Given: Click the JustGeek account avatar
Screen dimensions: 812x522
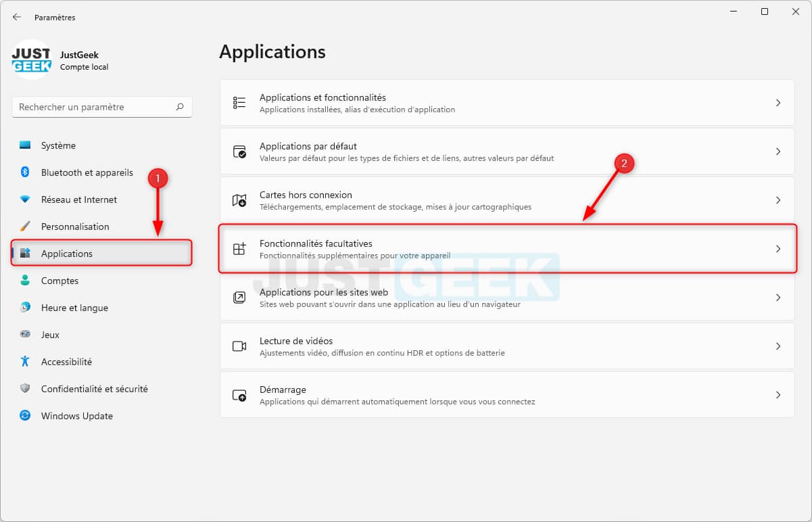Looking at the screenshot, I should [x=31, y=60].
